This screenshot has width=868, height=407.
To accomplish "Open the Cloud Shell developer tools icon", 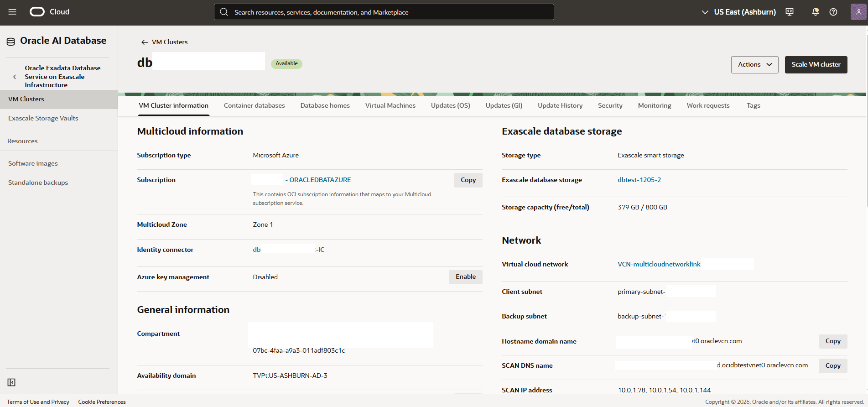I will coord(790,12).
